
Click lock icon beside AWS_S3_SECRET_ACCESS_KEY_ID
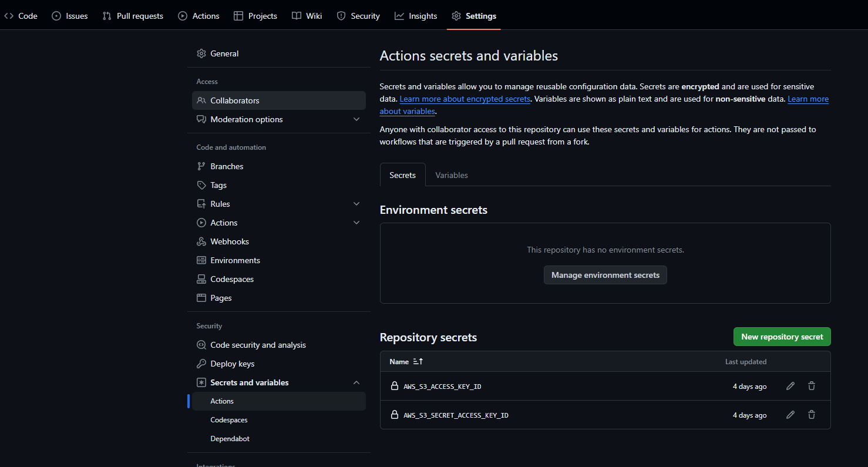(x=395, y=415)
